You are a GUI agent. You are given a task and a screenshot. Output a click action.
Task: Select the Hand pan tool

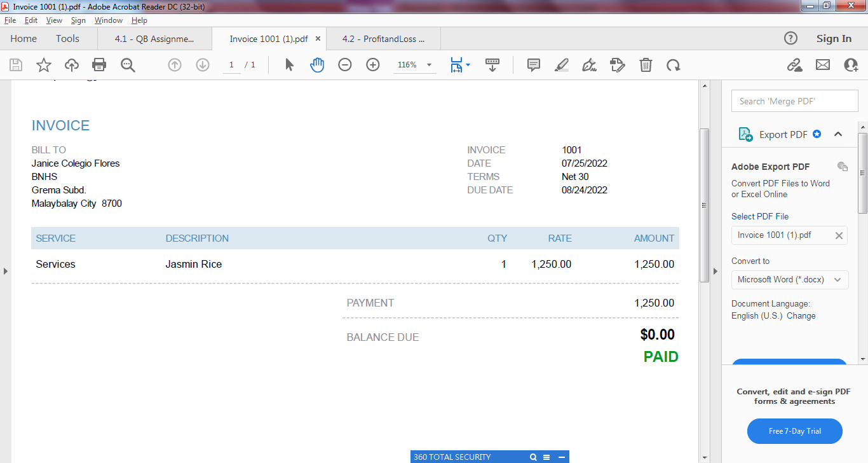pyautogui.click(x=317, y=65)
